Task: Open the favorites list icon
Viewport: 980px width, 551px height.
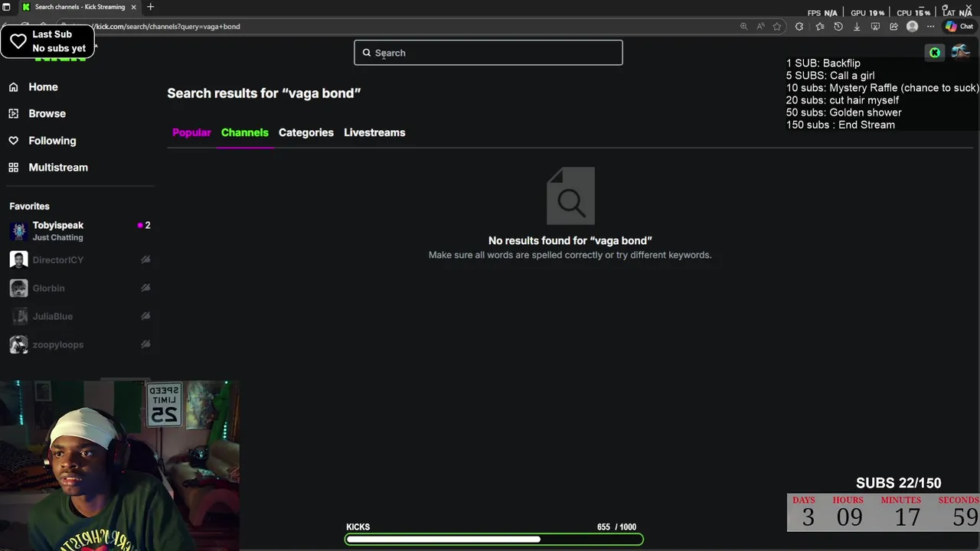Action: [x=820, y=27]
